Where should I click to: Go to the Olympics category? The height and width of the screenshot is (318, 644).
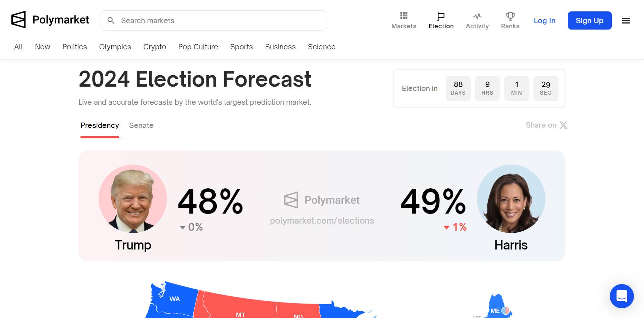[x=115, y=47]
